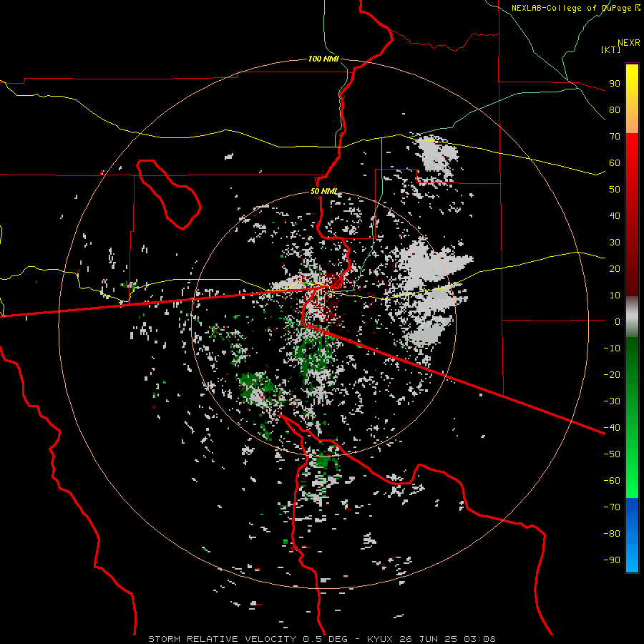
Task: Select the -10 knot scale label
Action: point(612,348)
